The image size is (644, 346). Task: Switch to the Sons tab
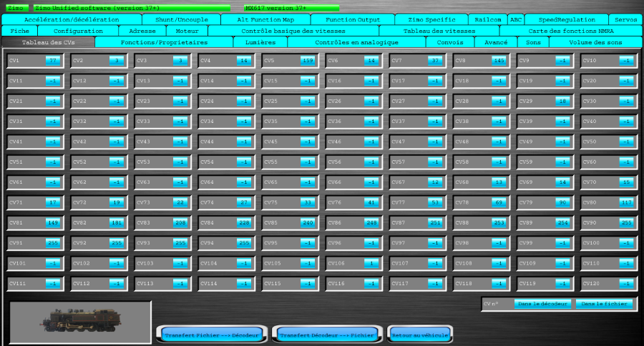[x=533, y=42]
